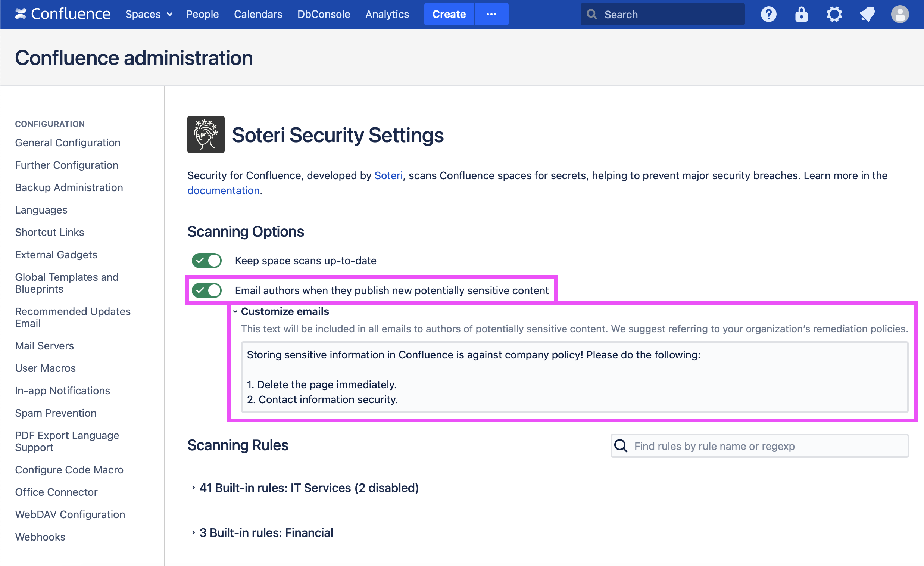
Task: Expand 41 Built-in rules: IT Services
Action: [308, 488]
